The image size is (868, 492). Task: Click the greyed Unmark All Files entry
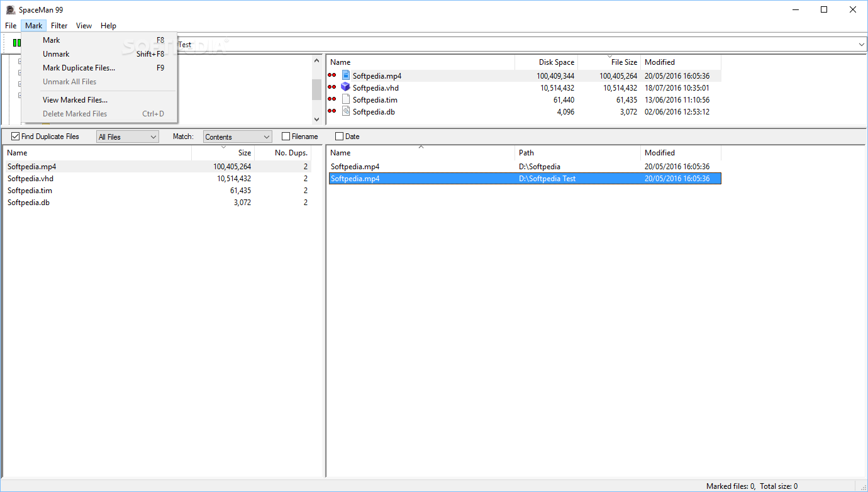click(99, 82)
